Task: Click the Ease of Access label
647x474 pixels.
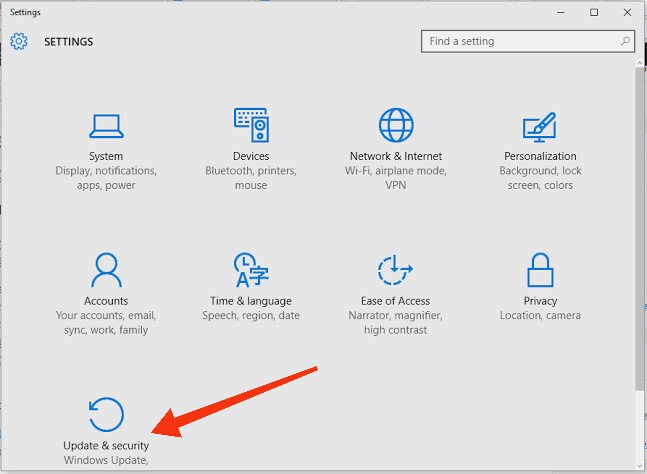Action: pos(395,301)
